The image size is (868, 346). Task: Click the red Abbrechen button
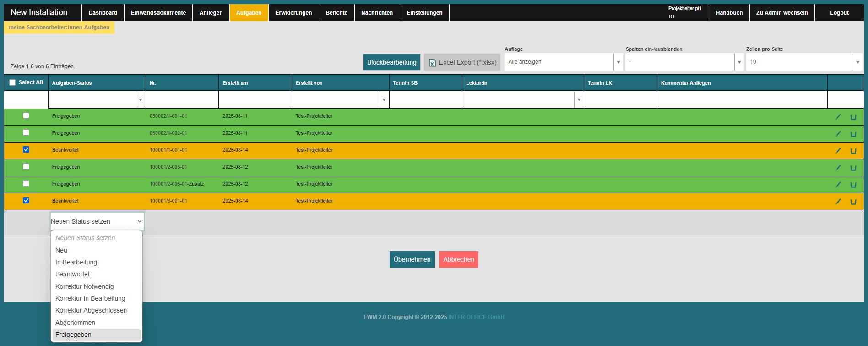pyautogui.click(x=458, y=259)
